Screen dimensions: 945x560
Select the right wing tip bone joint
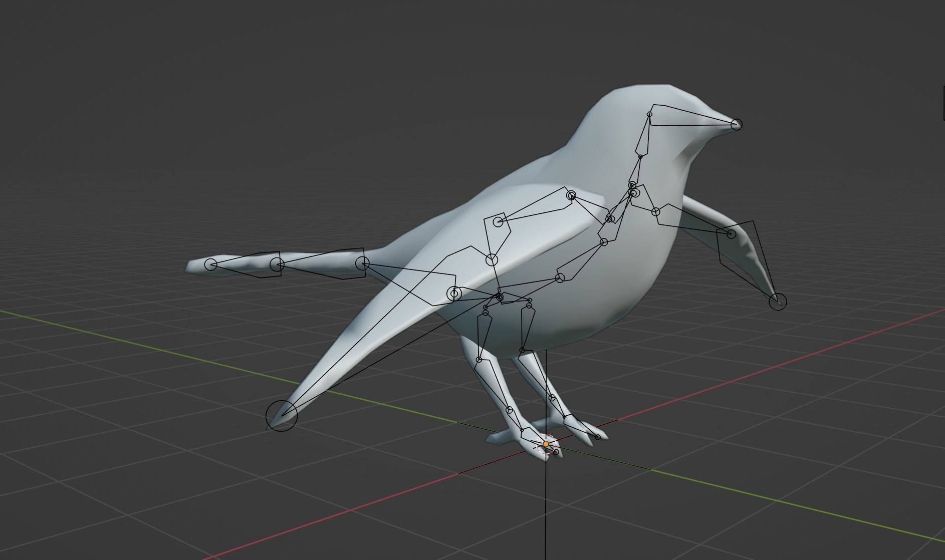[778, 302]
